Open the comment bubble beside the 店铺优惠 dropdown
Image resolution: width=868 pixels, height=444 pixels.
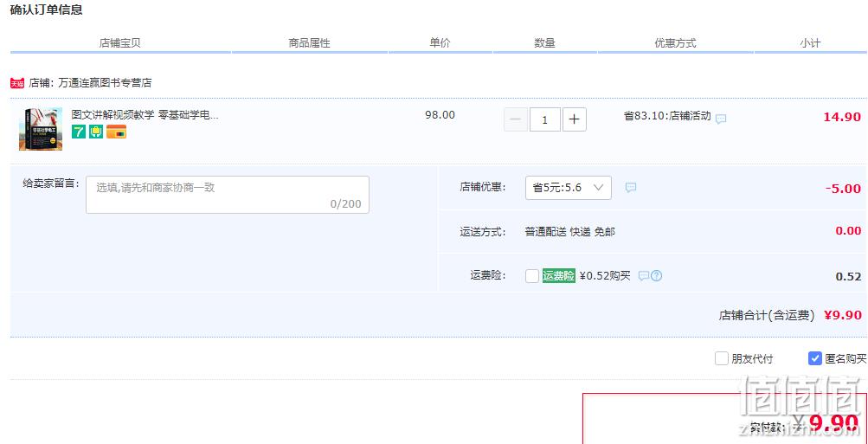[631, 188]
